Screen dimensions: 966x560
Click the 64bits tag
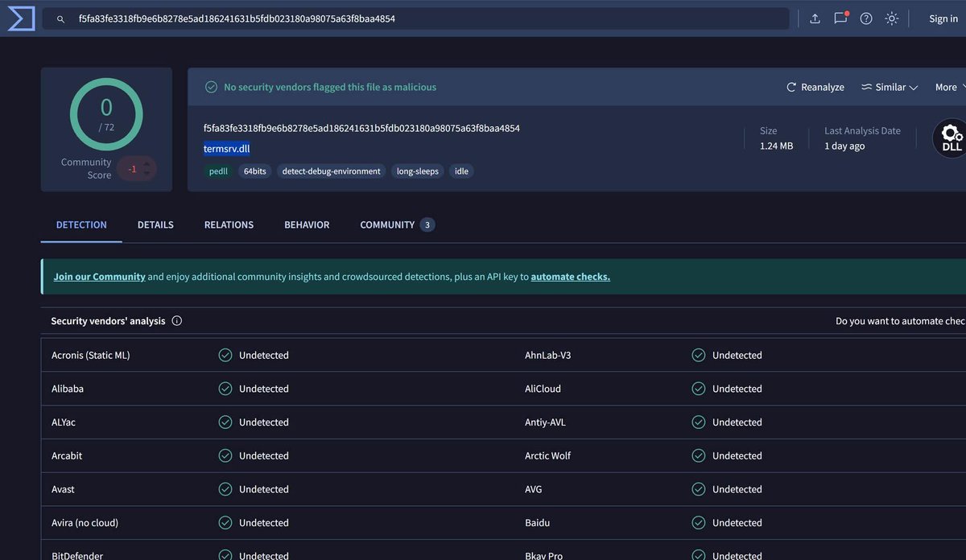point(255,171)
